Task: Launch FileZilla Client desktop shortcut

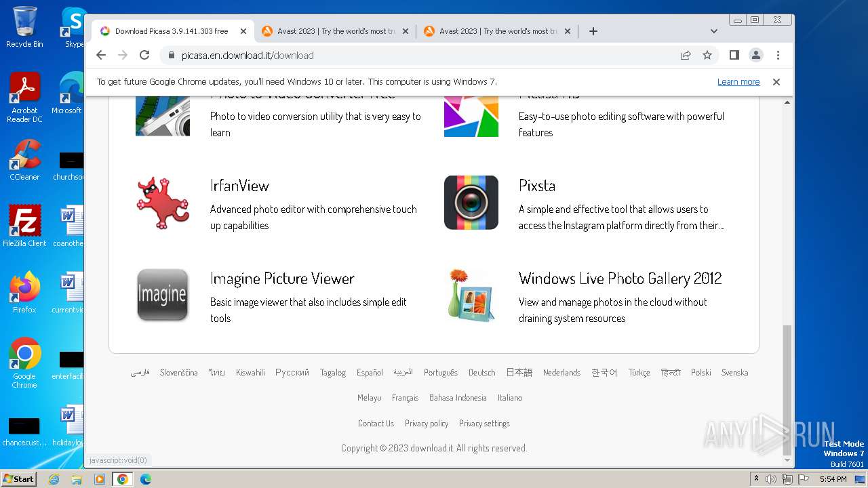Action: tap(24, 226)
